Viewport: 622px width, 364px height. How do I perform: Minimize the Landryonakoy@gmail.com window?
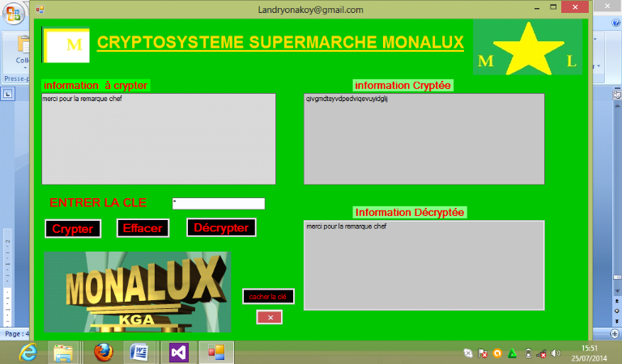(x=537, y=7)
